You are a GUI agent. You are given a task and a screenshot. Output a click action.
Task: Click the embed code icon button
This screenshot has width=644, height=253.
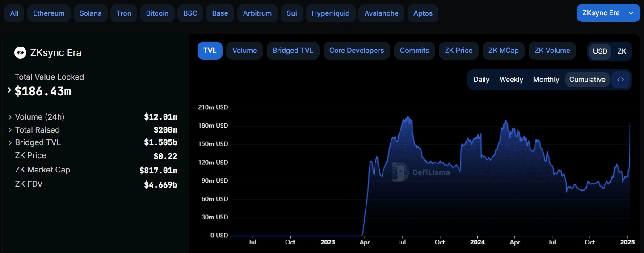(620, 80)
